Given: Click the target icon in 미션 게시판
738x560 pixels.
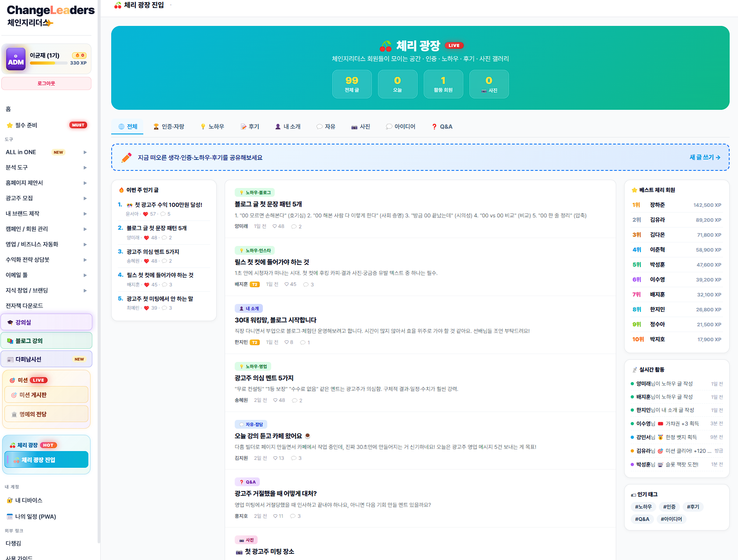Looking at the screenshot, I should pos(14,395).
